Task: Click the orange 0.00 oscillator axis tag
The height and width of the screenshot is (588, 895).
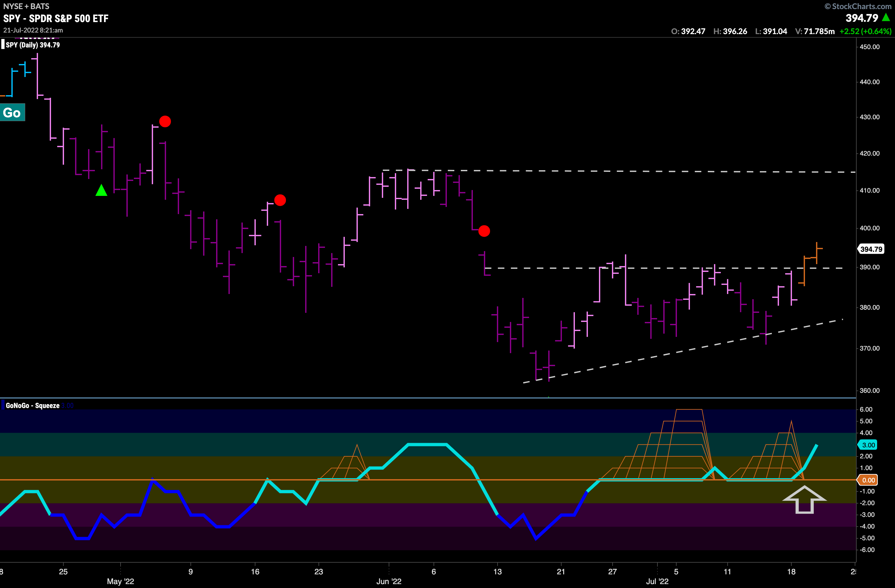Action: tap(867, 480)
